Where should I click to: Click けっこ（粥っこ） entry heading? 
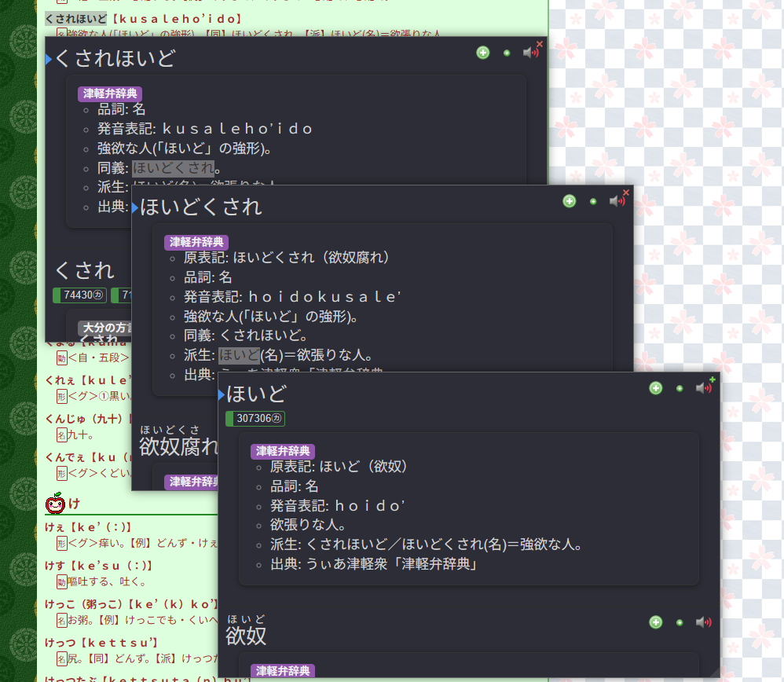(x=131, y=604)
